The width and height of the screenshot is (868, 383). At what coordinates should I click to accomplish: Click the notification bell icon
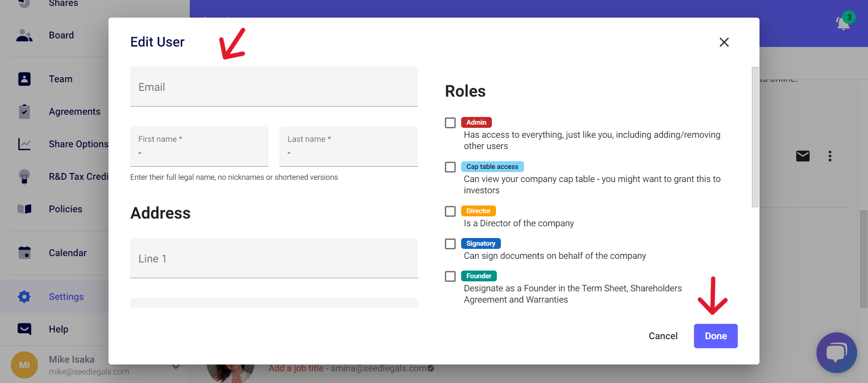843,23
